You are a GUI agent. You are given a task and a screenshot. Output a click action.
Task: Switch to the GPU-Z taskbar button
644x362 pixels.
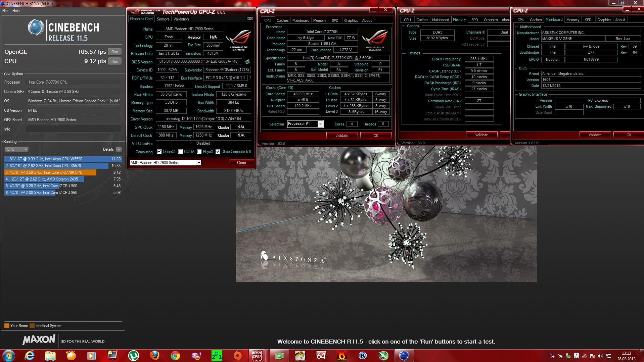pos(279,355)
